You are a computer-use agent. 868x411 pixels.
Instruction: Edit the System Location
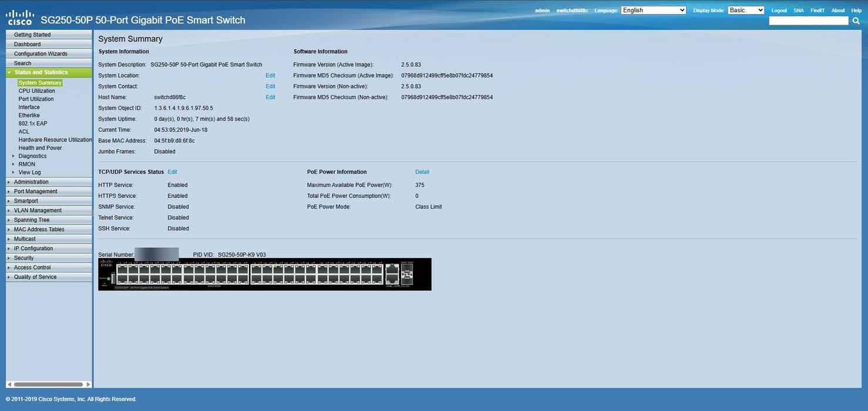tap(270, 76)
